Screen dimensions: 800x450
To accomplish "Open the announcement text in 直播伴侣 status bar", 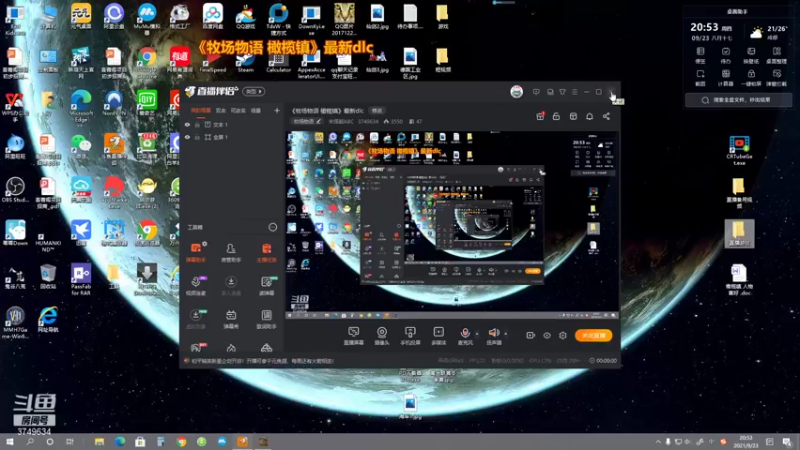I will click(263, 361).
